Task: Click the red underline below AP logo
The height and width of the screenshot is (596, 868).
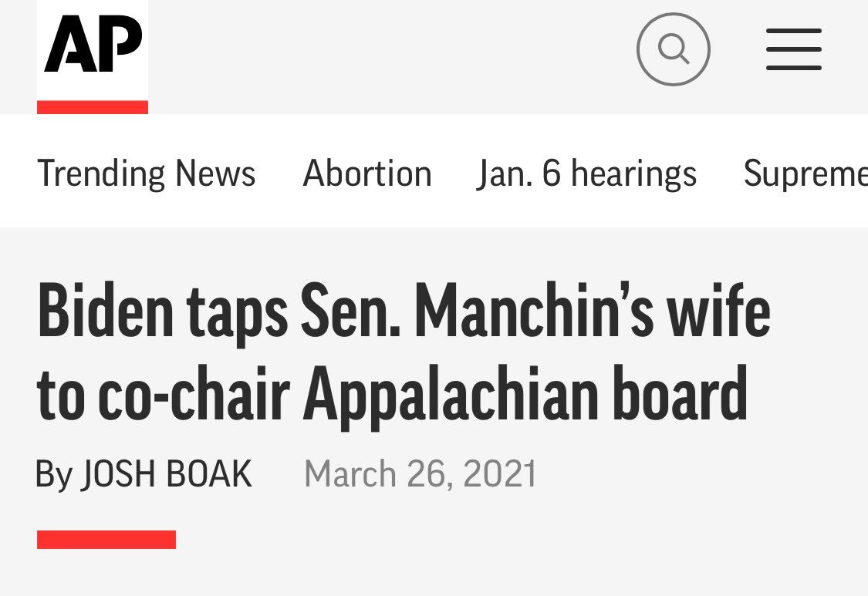Action: 93,107
